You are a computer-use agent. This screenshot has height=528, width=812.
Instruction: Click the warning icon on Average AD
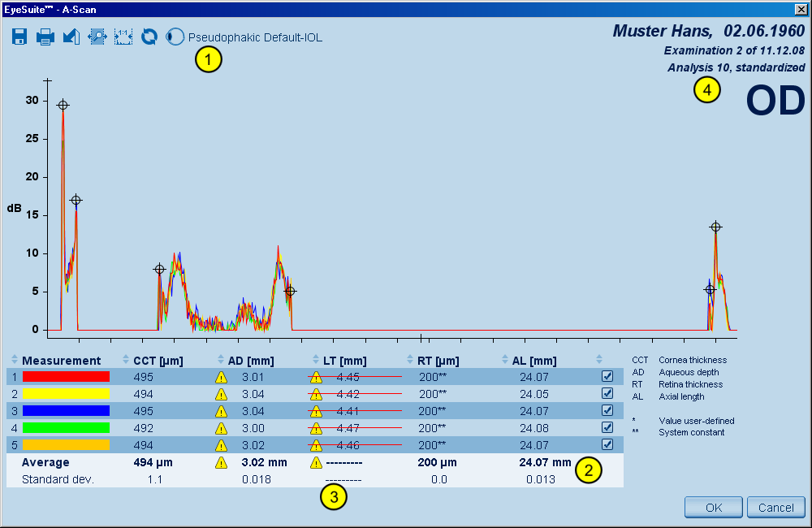tap(221, 463)
